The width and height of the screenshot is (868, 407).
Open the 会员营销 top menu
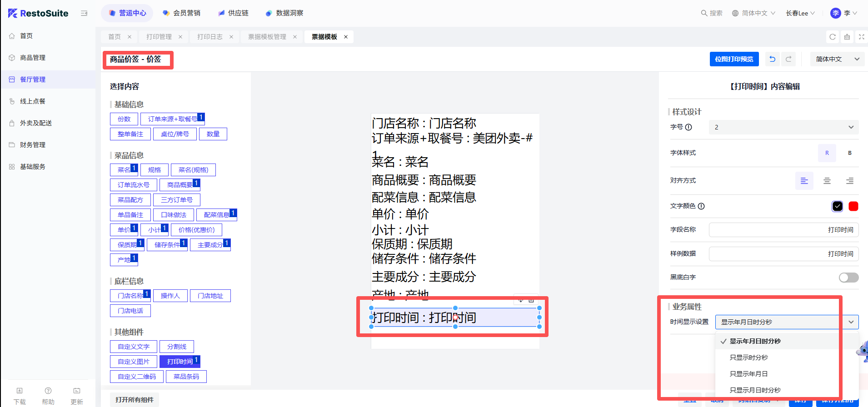[x=182, y=13]
